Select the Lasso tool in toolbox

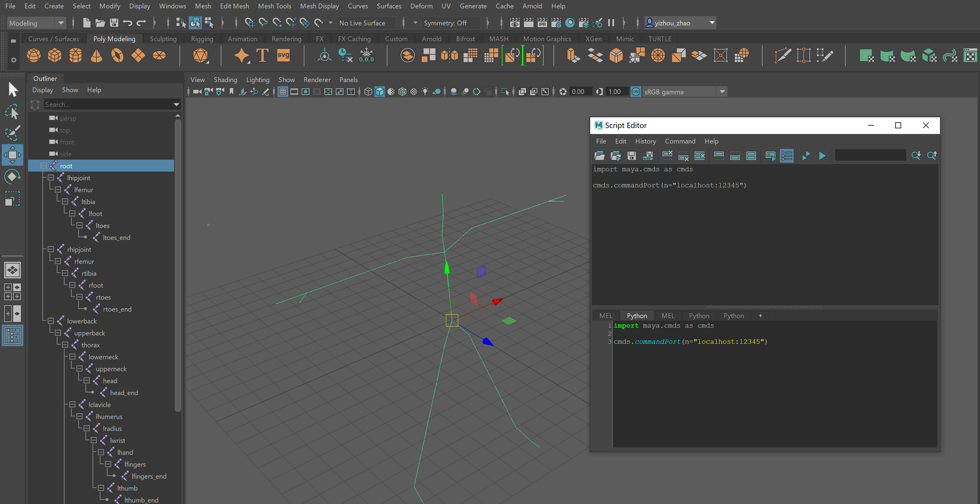13,112
